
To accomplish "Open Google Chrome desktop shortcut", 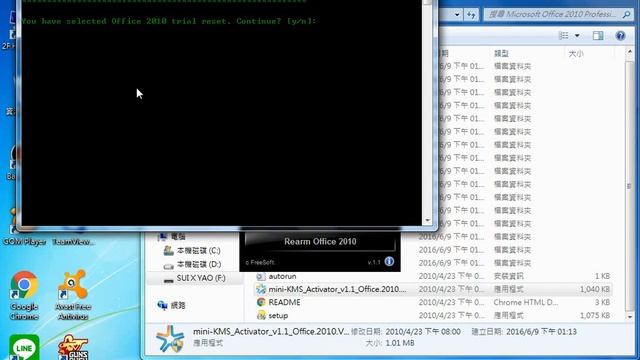I will pyautogui.click(x=24, y=295).
